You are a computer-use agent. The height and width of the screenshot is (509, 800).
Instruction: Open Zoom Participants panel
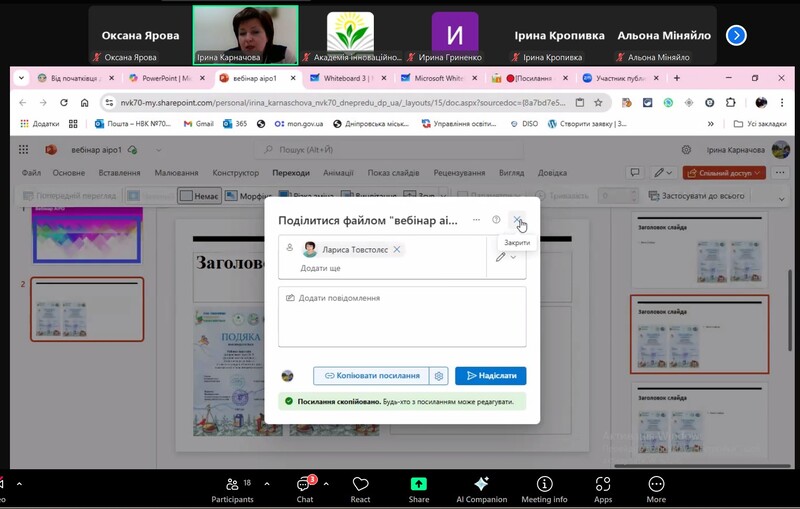pos(233,490)
